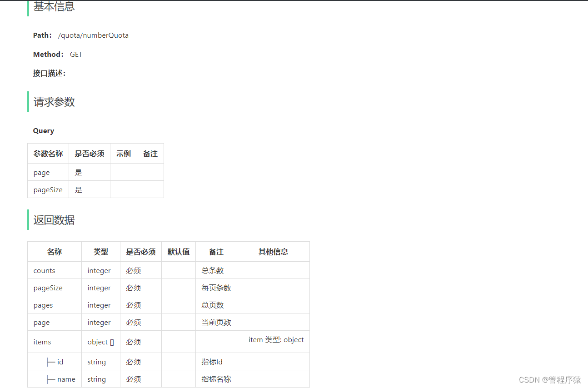Click the GET method value
Image resolution: width=588 pixels, height=388 pixels.
point(76,55)
